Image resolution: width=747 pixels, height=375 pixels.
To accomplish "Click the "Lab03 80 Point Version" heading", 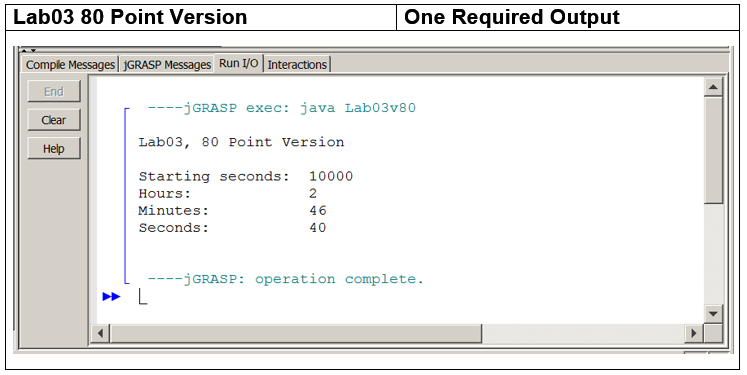I will point(130,17).
